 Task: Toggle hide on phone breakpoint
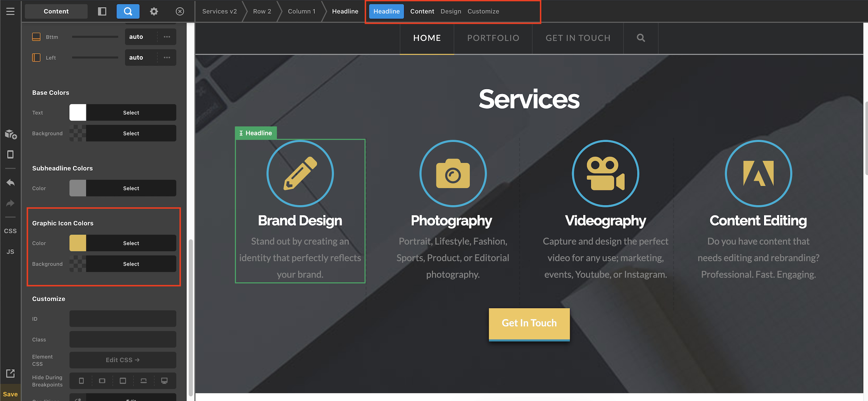tap(81, 381)
